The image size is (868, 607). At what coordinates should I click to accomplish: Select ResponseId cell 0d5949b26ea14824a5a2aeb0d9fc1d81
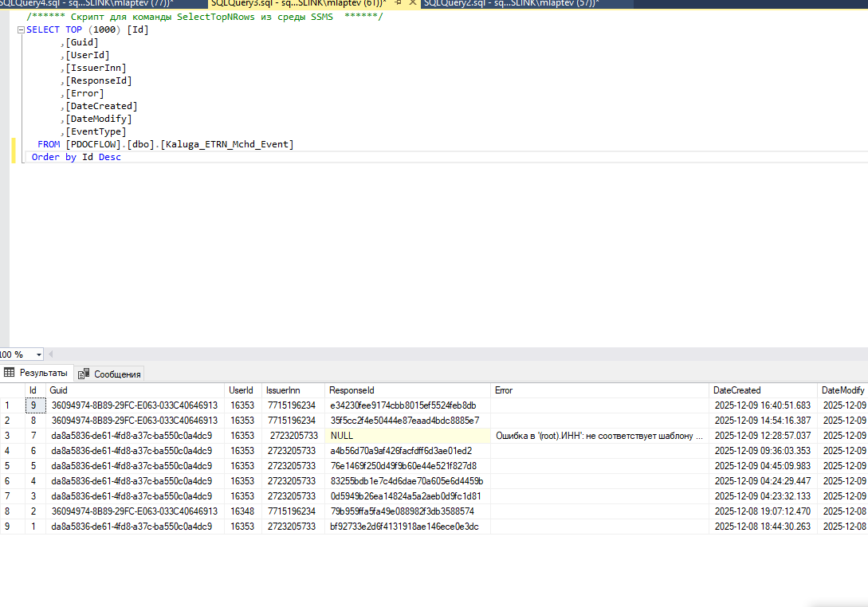tap(407, 496)
